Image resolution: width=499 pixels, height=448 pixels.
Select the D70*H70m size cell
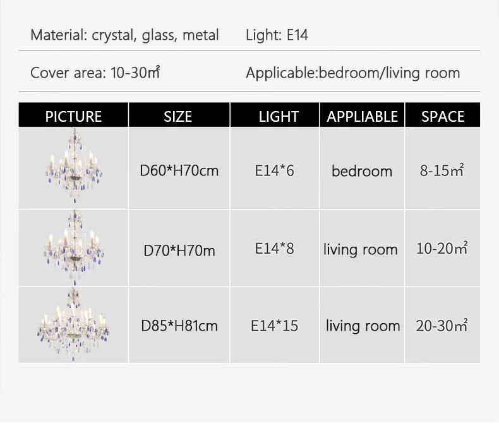point(179,248)
